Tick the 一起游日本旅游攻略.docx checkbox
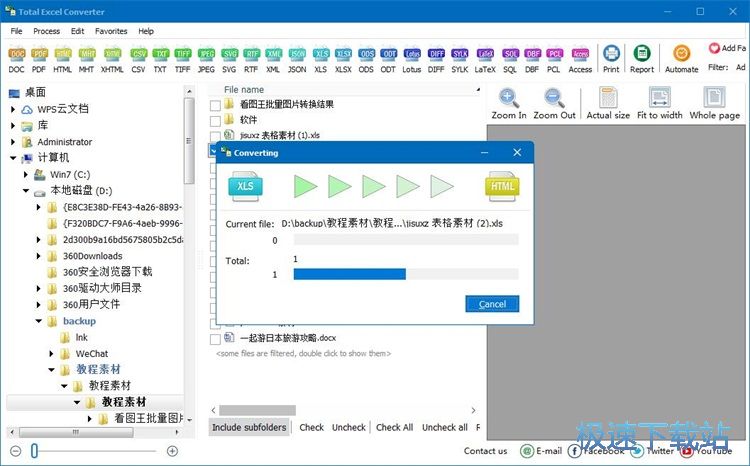Image resolution: width=750 pixels, height=466 pixels. (x=215, y=339)
